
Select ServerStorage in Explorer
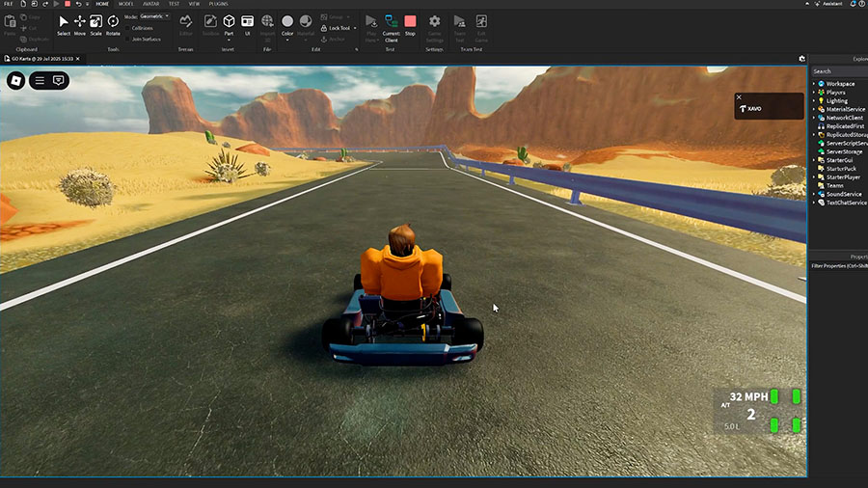[x=840, y=152]
